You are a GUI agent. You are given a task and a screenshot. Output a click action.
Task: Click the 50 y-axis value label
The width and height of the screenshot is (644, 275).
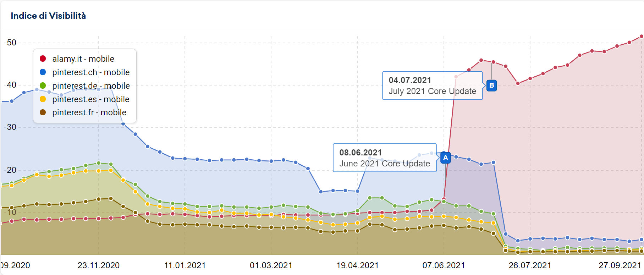(x=12, y=43)
